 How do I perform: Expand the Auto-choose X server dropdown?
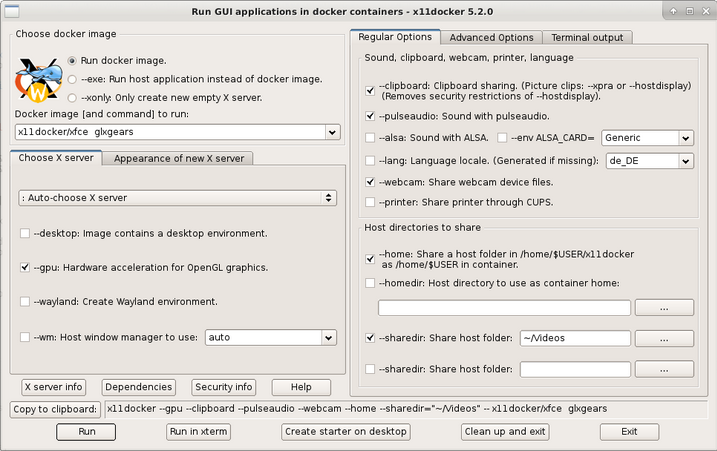point(328,198)
